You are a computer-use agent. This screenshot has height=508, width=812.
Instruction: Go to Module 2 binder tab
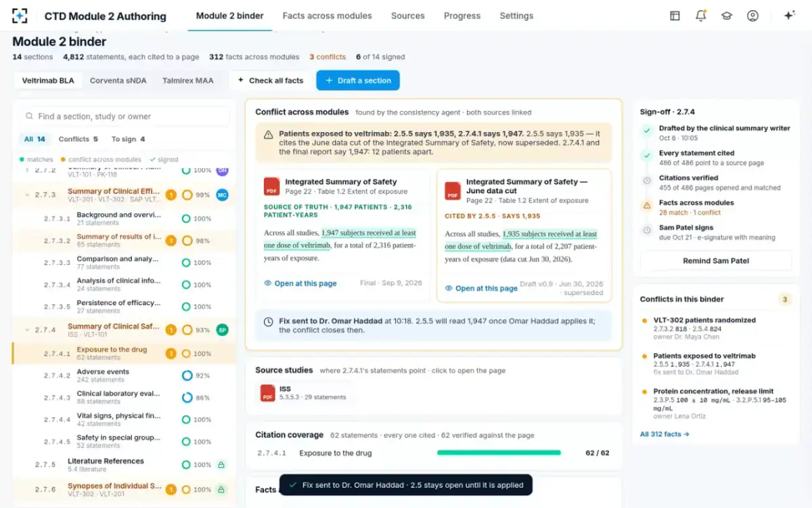tap(229, 16)
